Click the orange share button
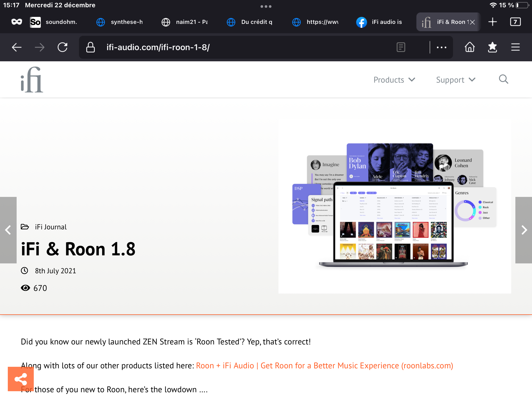Viewport: 532px width, 399px height. tap(21, 379)
